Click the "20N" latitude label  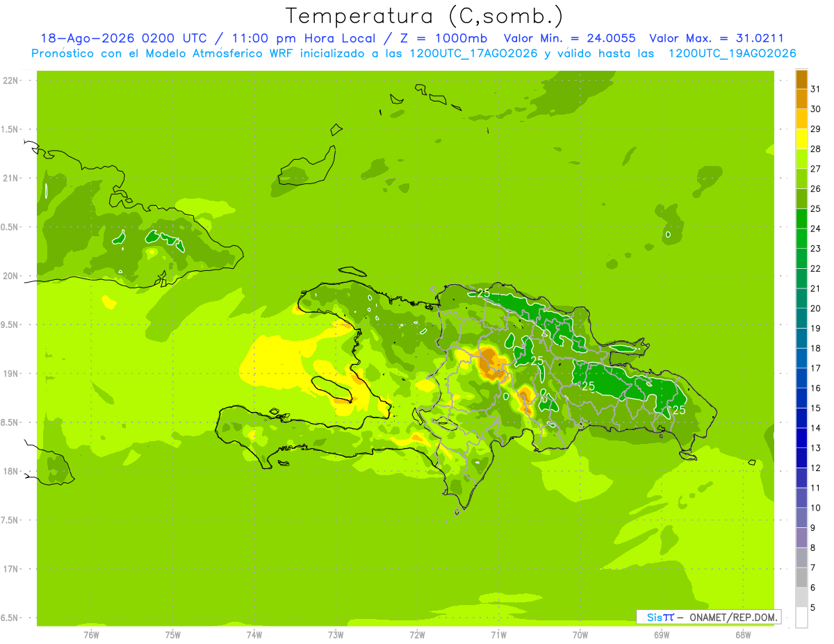(10, 276)
